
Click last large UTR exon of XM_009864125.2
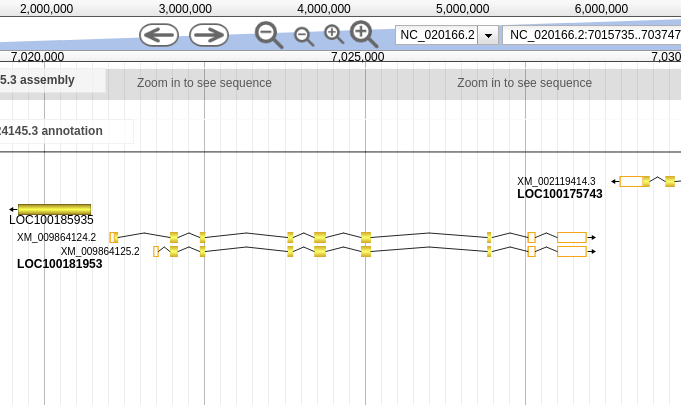pyautogui.click(x=572, y=251)
